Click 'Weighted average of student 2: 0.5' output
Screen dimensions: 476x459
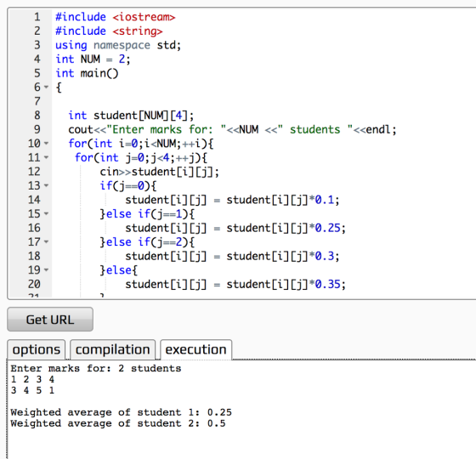coord(118,423)
